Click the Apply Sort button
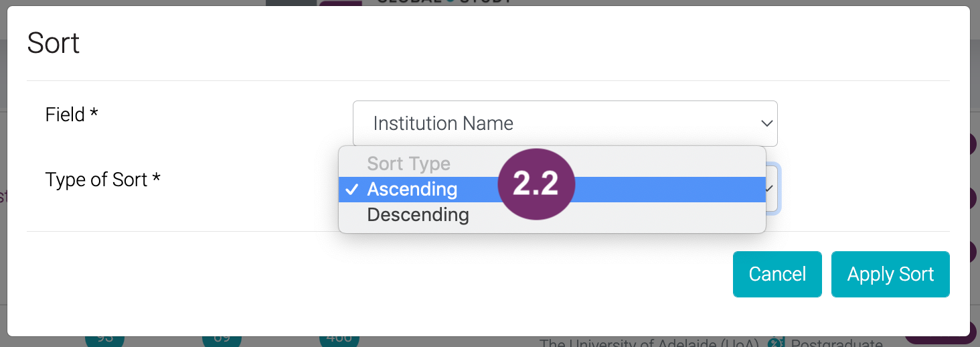Screen dimensions: 980x347 pos(890,274)
